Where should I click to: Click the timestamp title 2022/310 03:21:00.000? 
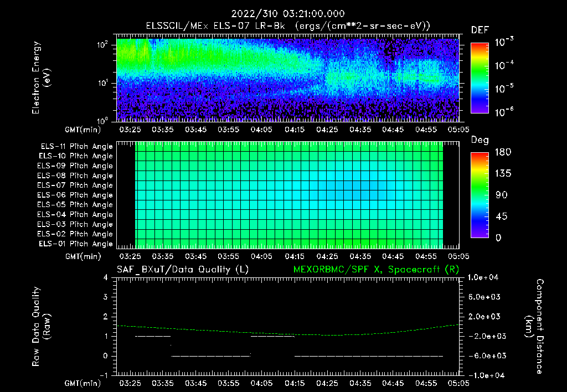[x=287, y=14]
